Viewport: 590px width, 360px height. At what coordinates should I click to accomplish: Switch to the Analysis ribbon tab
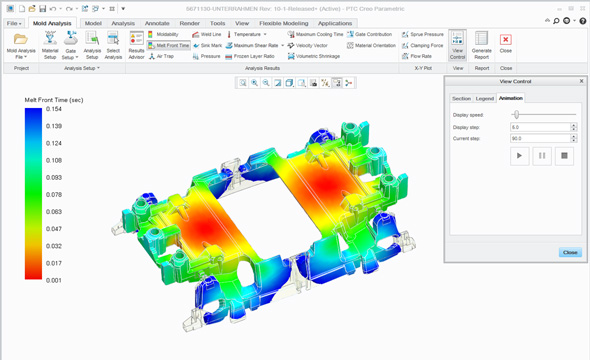(x=123, y=23)
